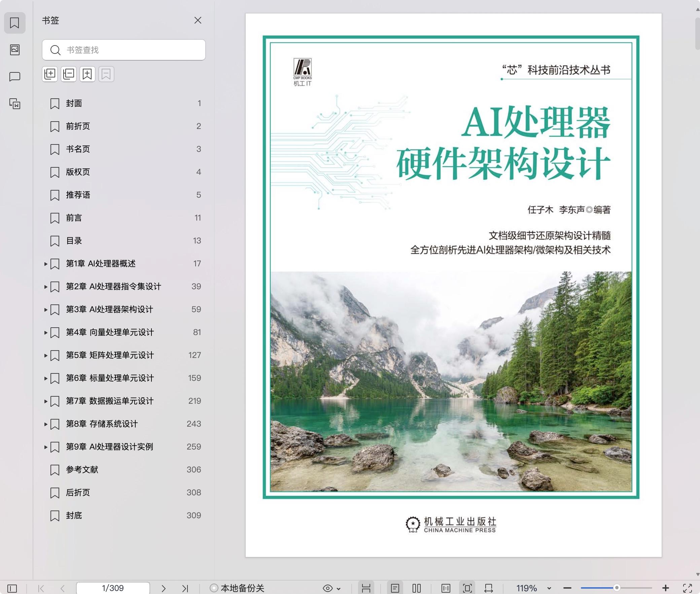
Task: Click the collapse all bookmarks icon
Action: click(69, 74)
